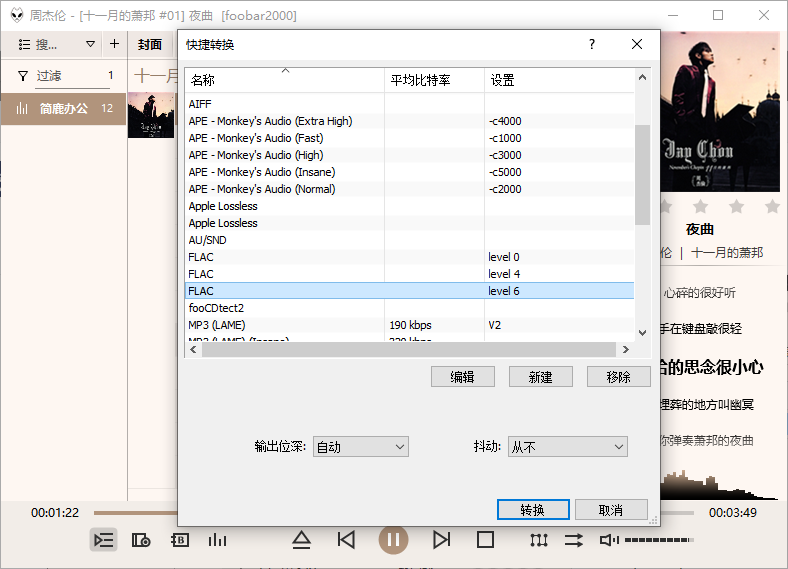Select the FLAC level 4 preset
The image size is (788, 569).
[x=410, y=274]
